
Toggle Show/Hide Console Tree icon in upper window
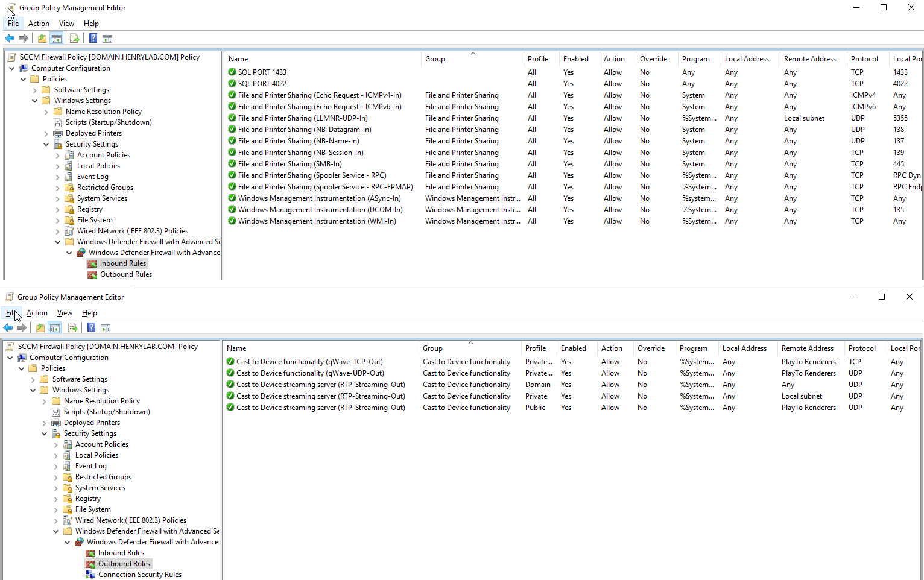pyautogui.click(x=56, y=39)
